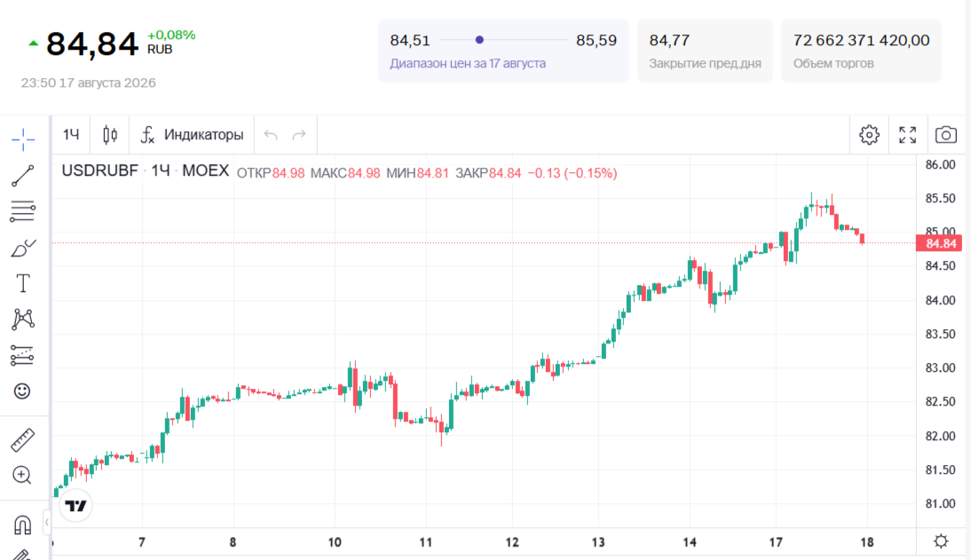
Task: Select the brush drawing tool
Action: coord(23,248)
